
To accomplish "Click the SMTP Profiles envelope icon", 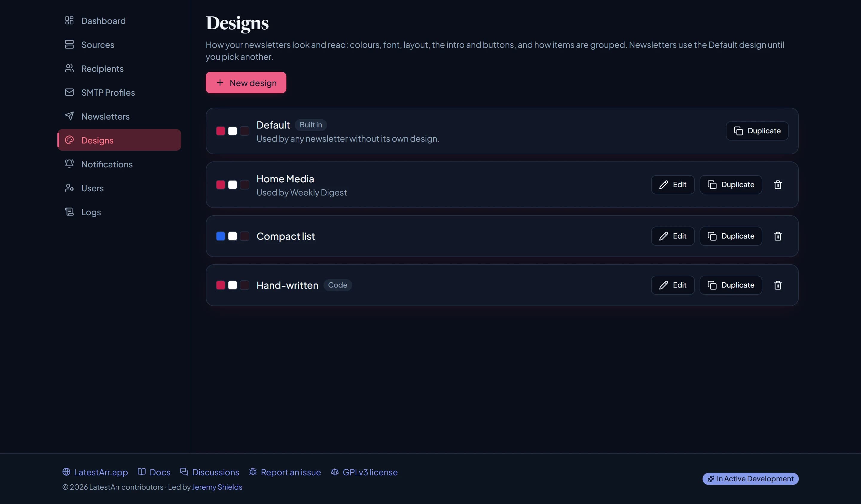I will [x=69, y=92].
